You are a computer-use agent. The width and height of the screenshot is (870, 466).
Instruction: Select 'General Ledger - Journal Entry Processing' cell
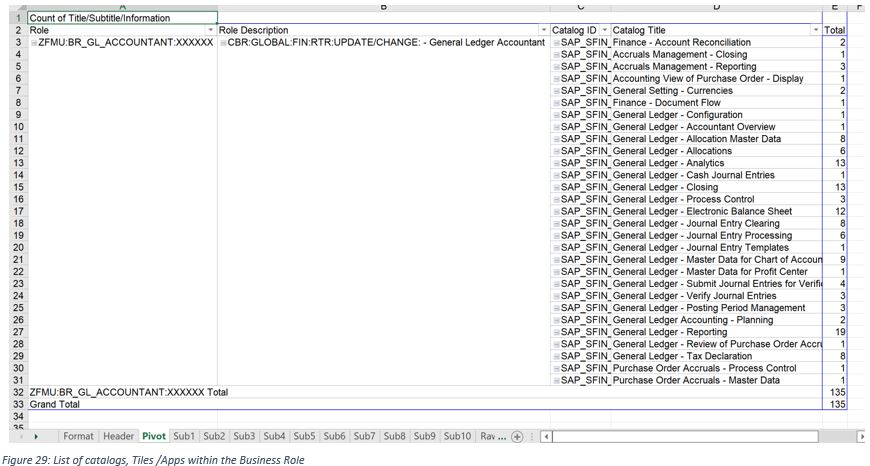pos(716,236)
